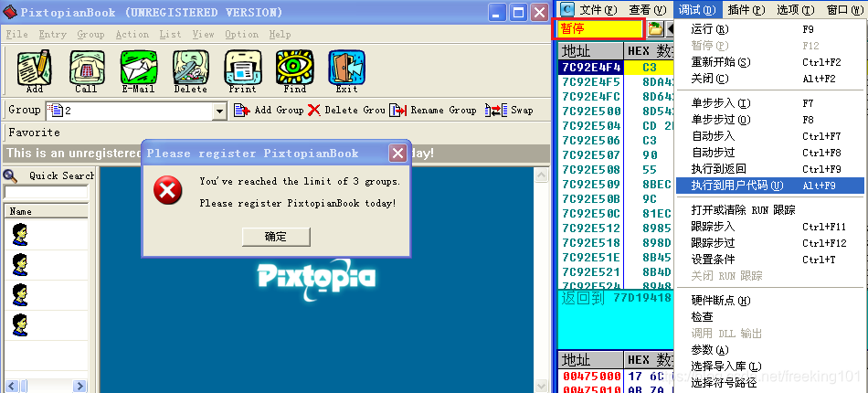
Task: Open the 选项(T) menu in debugger
Action: [796, 10]
